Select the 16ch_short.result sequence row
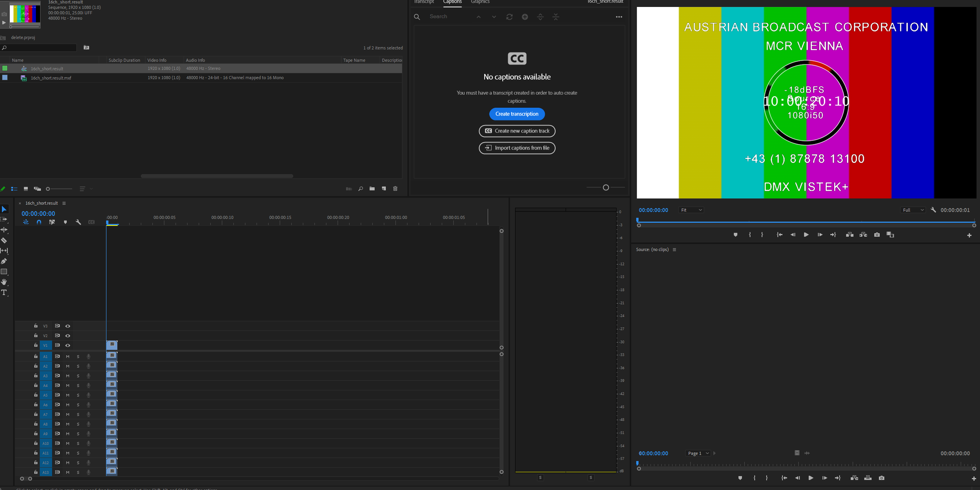This screenshot has width=980, height=490. tap(201, 69)
